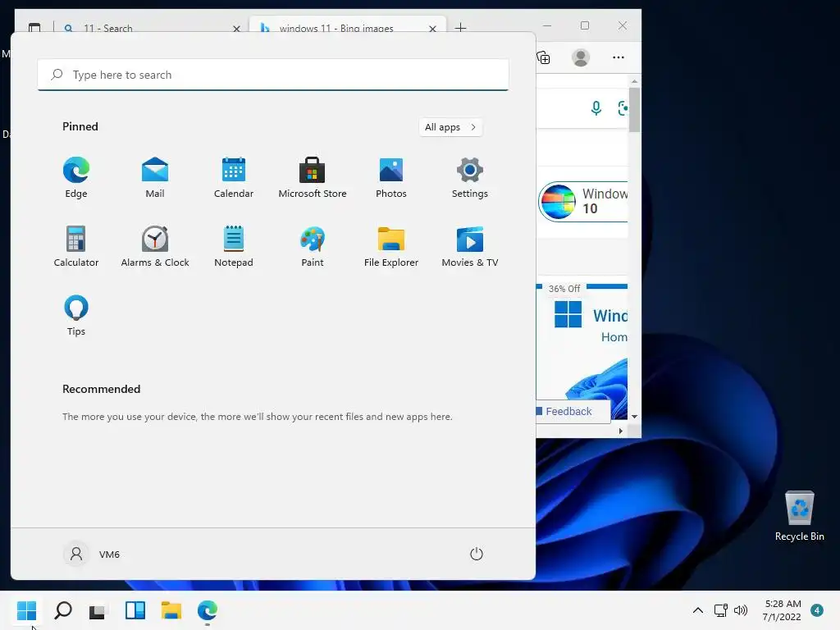Image resolution: width=840 pixels, height=630 pixels.
Task: Launch Notepad from pinned apps
Action: point(234,246)
